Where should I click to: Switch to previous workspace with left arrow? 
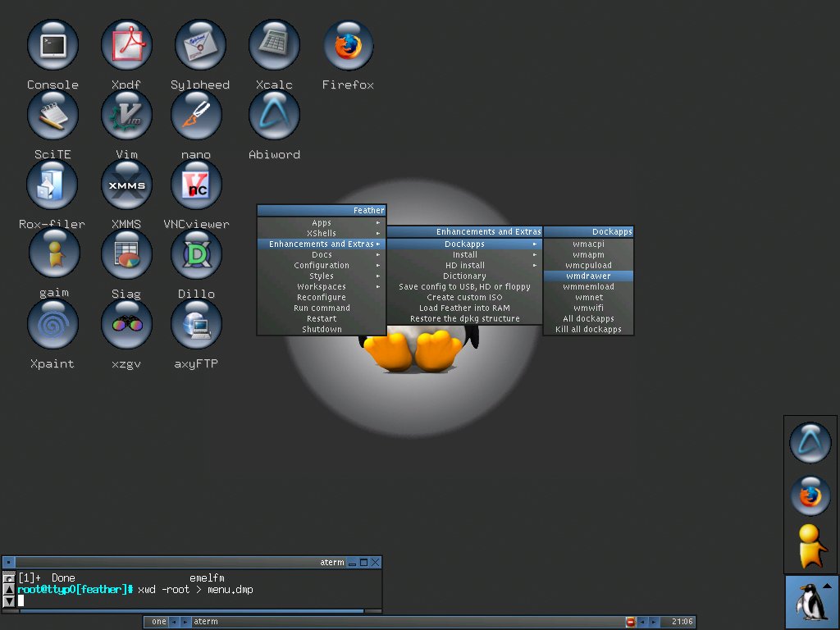(x=174, y=622)
